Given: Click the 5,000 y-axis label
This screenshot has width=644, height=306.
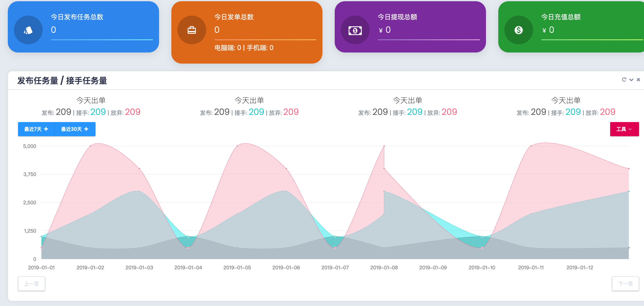Looking at the screenshot, I should (30, 146).
